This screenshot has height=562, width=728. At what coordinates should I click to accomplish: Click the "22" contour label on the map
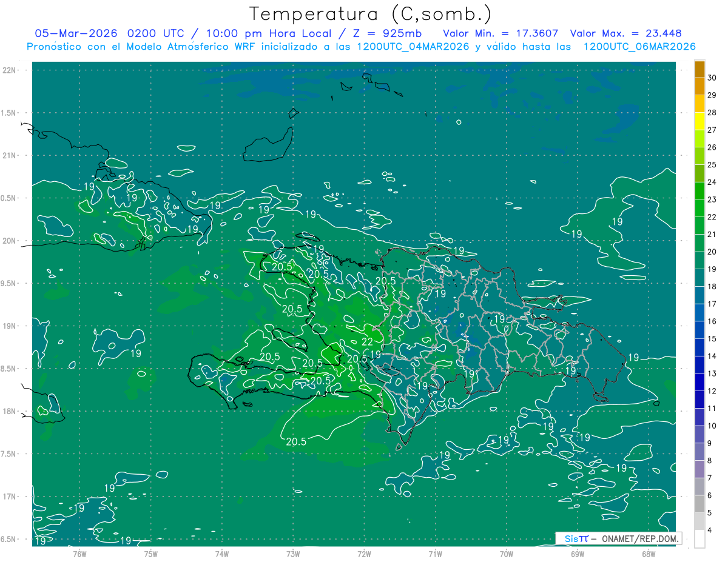click(x=368, y=342)
